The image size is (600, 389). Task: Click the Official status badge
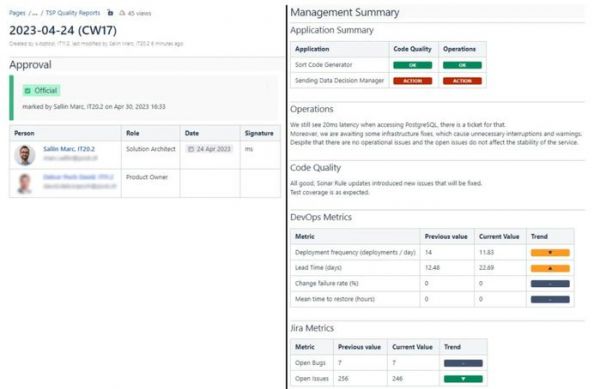(x=41, y=91)
